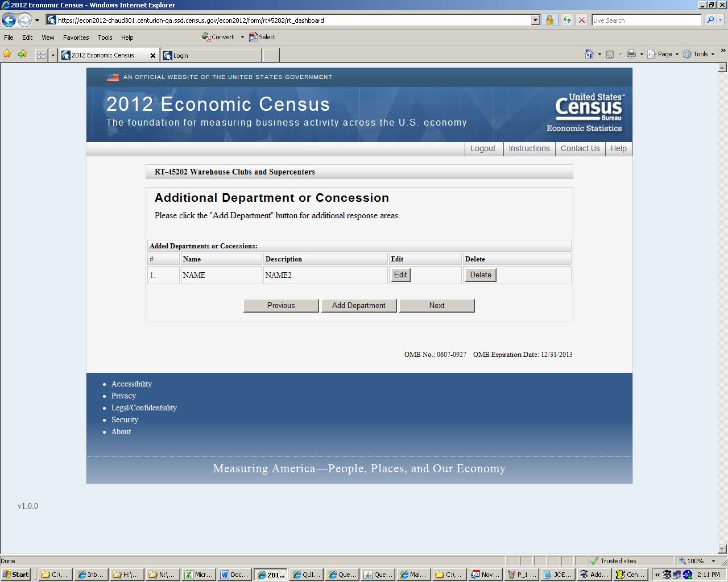The image size is (728, 582).
Task: Open the Help menu in menu bar
Action: (127, 38)
